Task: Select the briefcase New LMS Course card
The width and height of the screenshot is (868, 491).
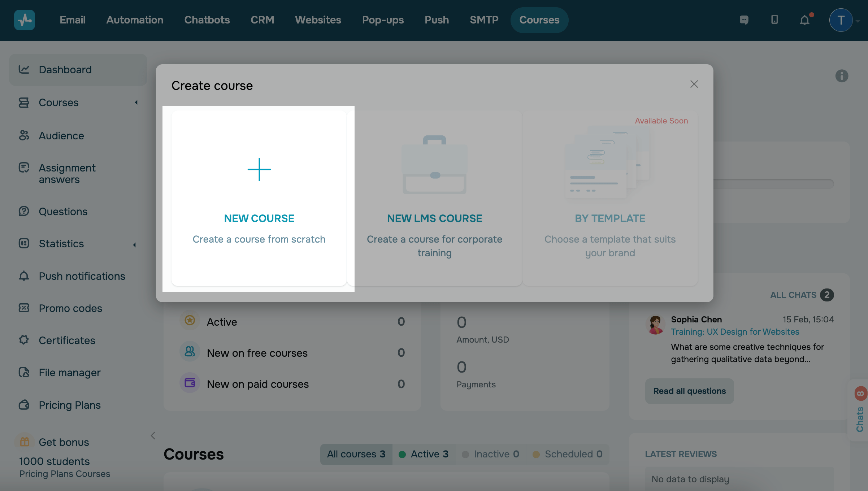Action: (x=434, y=199)
